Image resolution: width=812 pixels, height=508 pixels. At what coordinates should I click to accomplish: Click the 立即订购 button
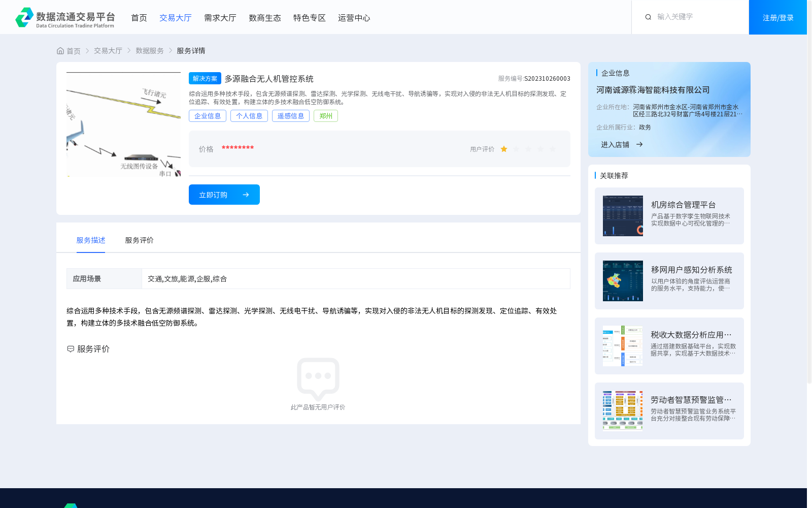(x=224, y=195)
